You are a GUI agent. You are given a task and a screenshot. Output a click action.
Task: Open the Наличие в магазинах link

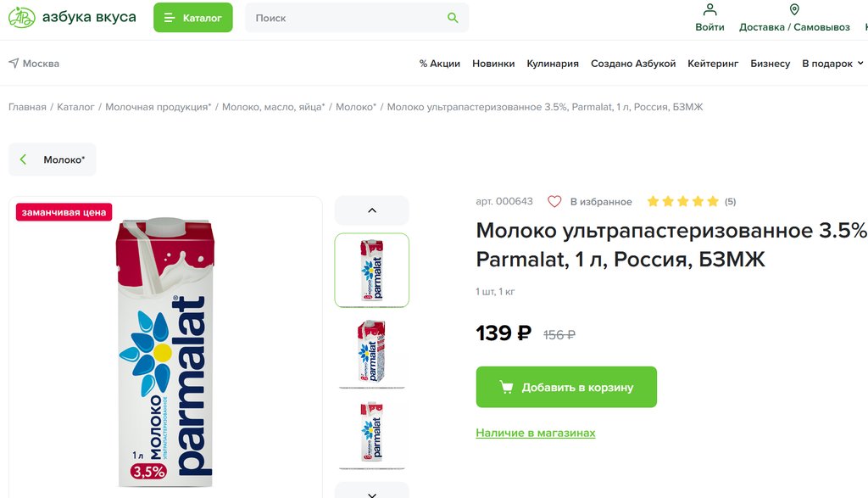536,433
